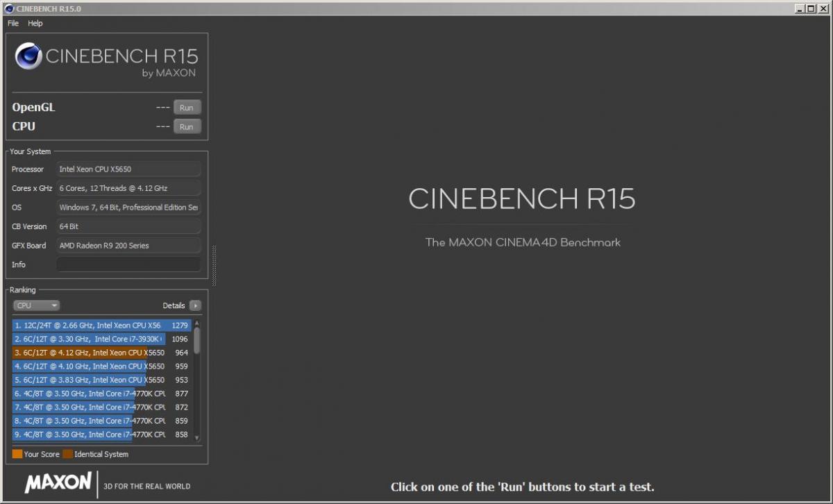Open the CPU ranking type dropdown
The width and height of the screenshot is (833, 504).
pos(37,305)
